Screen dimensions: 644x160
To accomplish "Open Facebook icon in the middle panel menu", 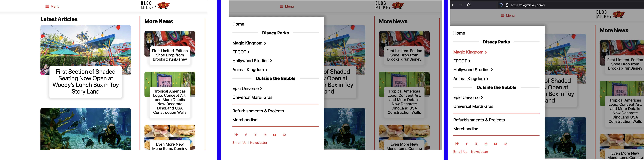I will point(246,135).
